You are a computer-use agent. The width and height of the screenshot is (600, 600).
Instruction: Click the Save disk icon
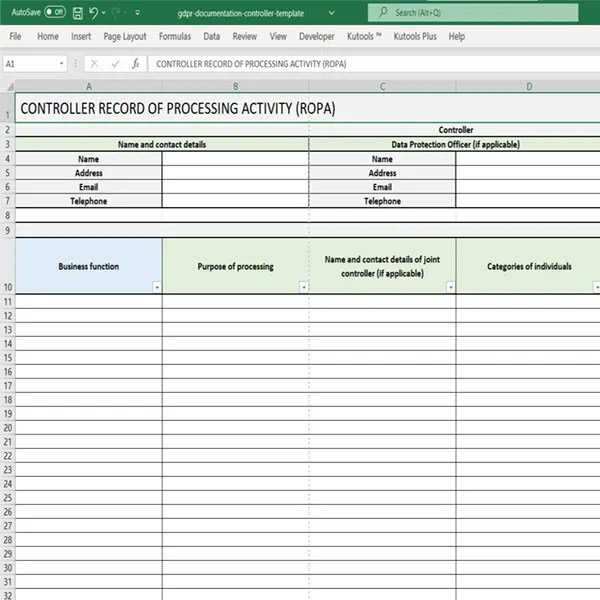click(78, 13)
